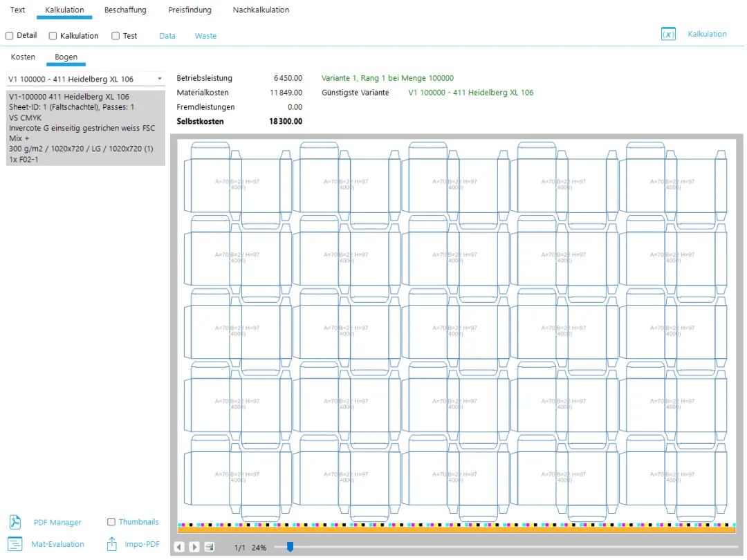Click the Fremdleistungen value 0.00
Image resolution: width=747 pixels, height=560 pixels.
tap(295, 107)
